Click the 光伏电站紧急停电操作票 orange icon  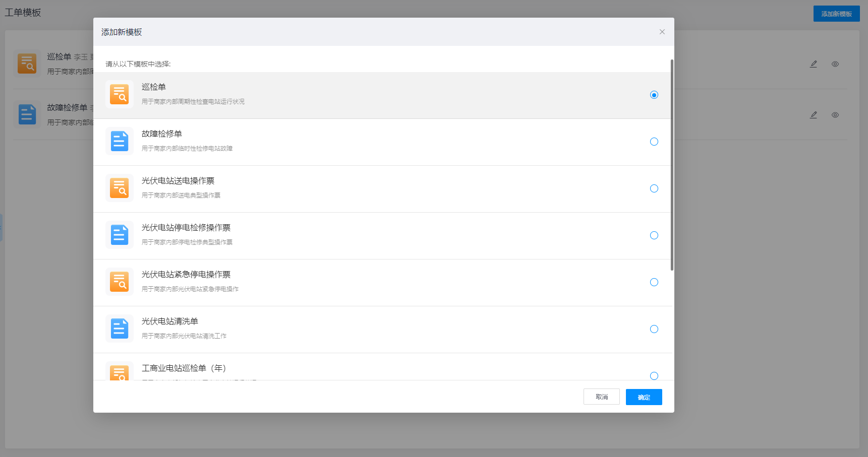click(120, 282)
